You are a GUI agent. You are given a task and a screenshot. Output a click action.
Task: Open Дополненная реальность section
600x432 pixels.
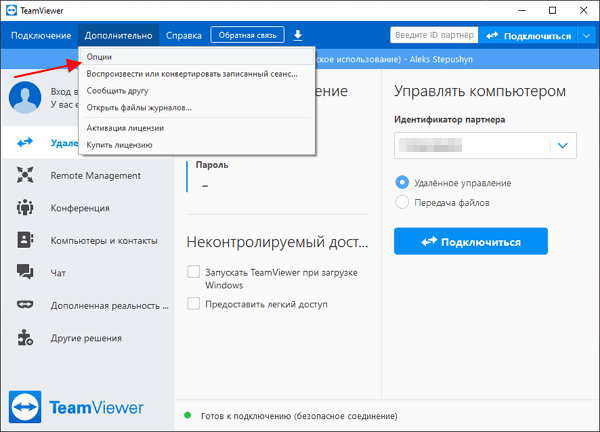tap(88, 305)
